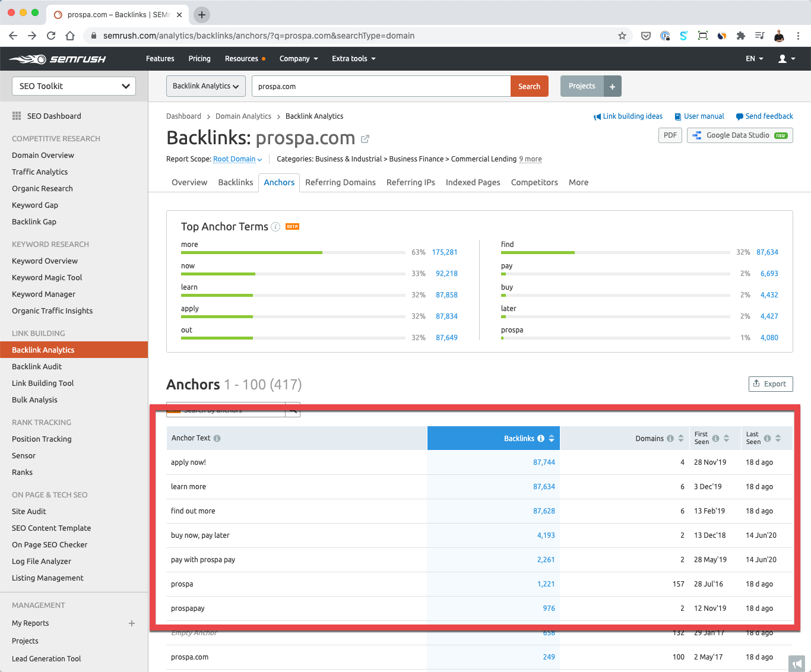Click the Export button
Image resolution: width=811 pixels, height=672 pixels.
(771, 384)
